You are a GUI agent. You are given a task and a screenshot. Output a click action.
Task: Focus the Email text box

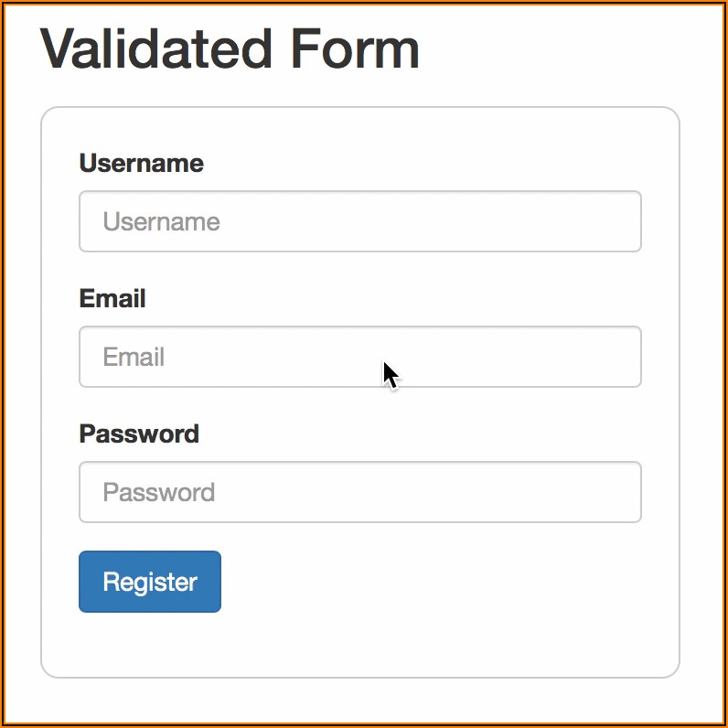point(359,357)
